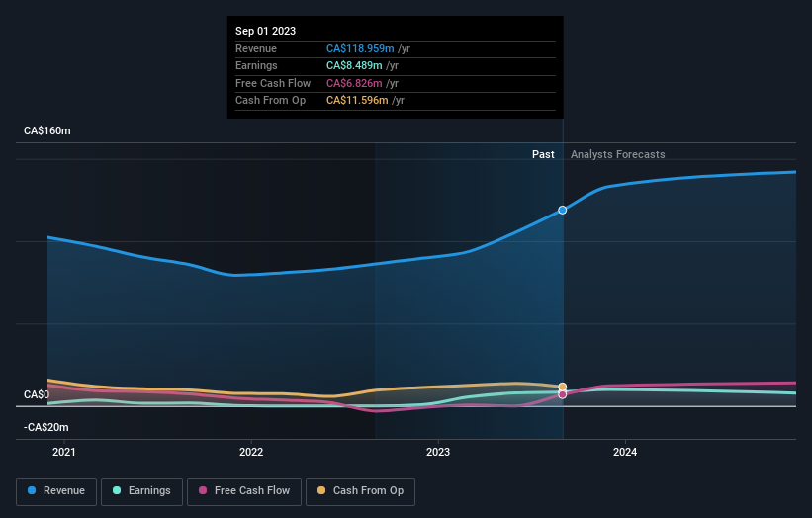The height and width of the screenshot is (518, 812).
Task: Click the Revenue row label in tooltip
Action: click(x=256, y=48)
